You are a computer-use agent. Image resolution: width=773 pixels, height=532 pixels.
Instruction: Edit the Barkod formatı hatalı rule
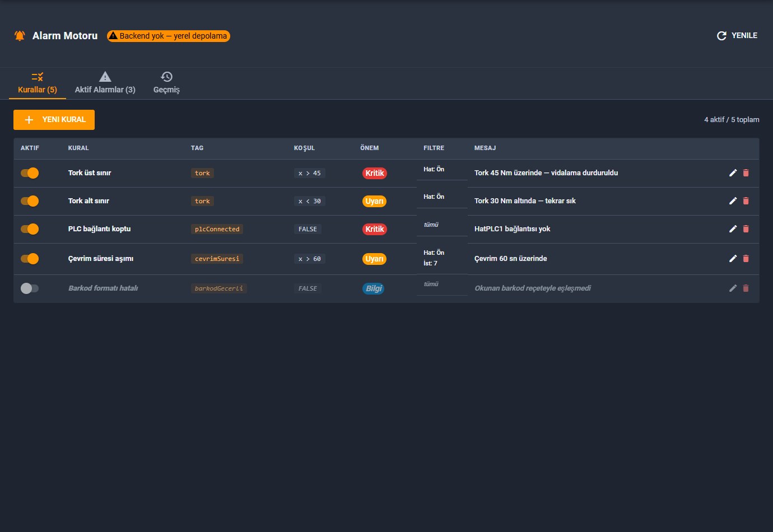coord(733,288)
